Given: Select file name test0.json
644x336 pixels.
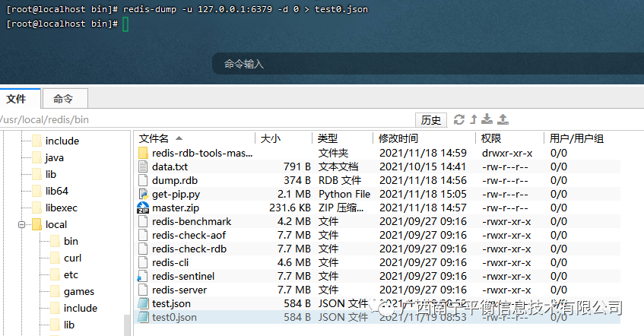Looking at the screenshot, I should [x=174, y=318].
